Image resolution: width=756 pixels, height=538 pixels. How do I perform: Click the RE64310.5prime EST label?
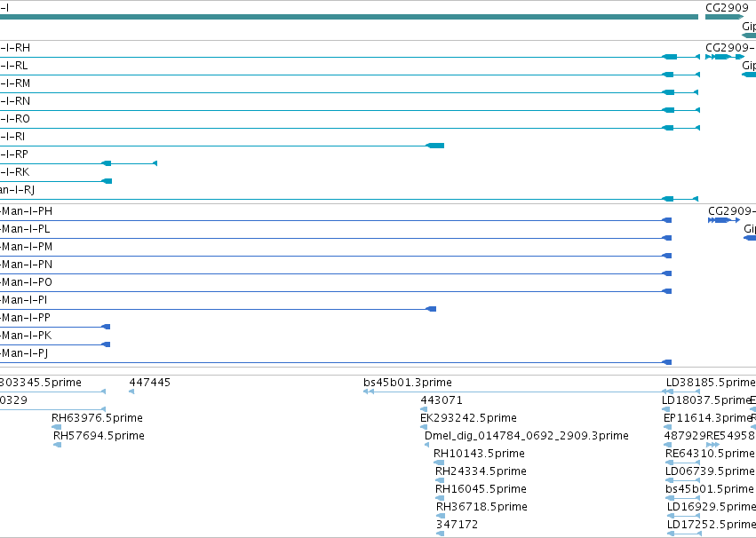710,454
